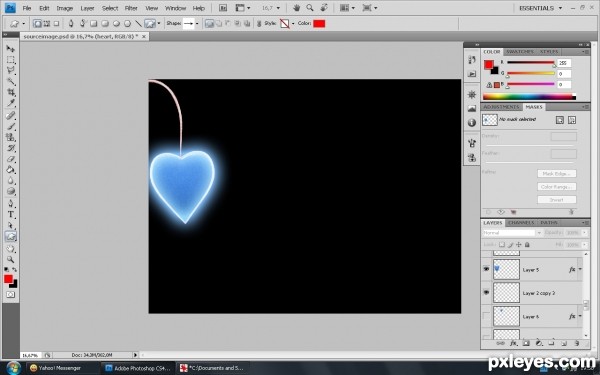Select the Eraser tool
Viewport: 600px width, 375px height.
[10, 158]
